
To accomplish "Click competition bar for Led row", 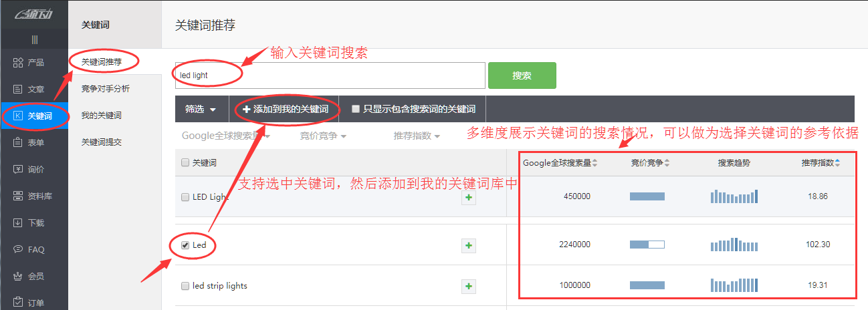I will pos(647,245).
